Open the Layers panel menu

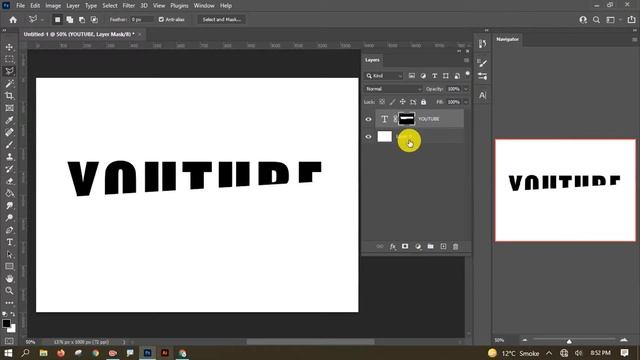(x=467, y=60)
